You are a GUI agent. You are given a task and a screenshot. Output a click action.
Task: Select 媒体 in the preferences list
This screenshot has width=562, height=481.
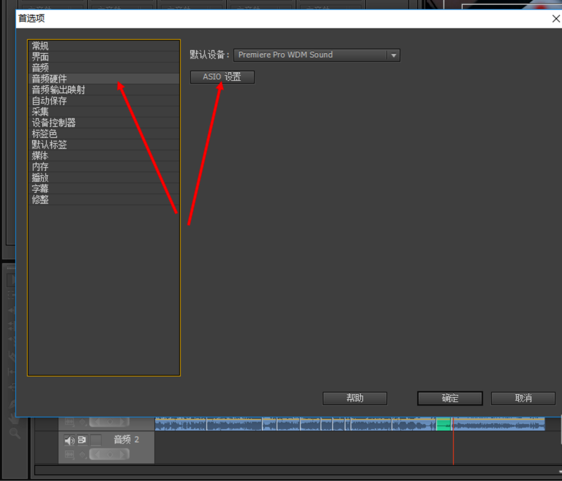[x=104, y=156]
